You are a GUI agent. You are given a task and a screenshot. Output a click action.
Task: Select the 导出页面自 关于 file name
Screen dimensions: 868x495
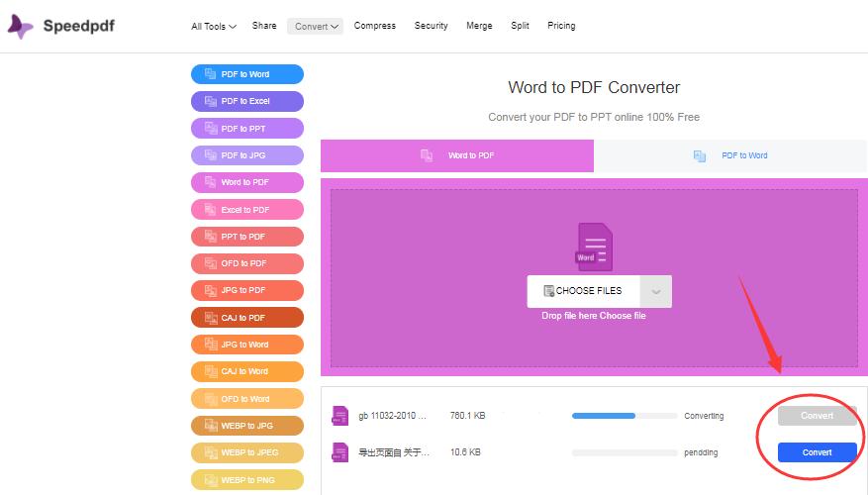pyautogui.click(x=394, y=452)
